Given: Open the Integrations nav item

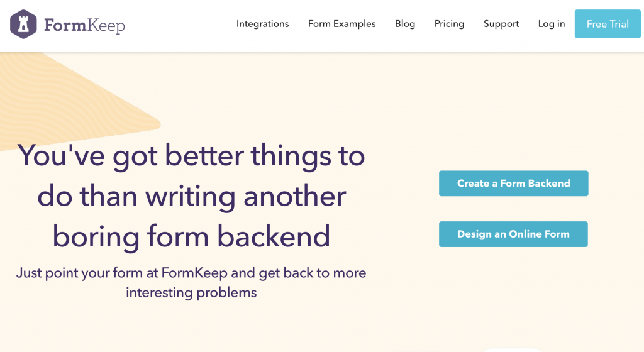Looking at the screenshot, I should pyautogui.click(x=262, y=24).
